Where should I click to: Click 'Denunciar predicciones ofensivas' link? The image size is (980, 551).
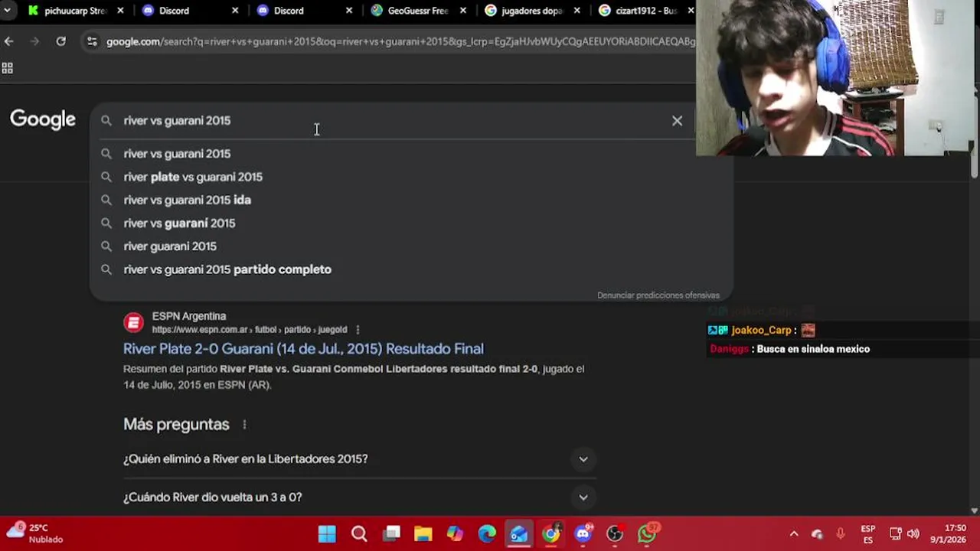pos(658,295)
